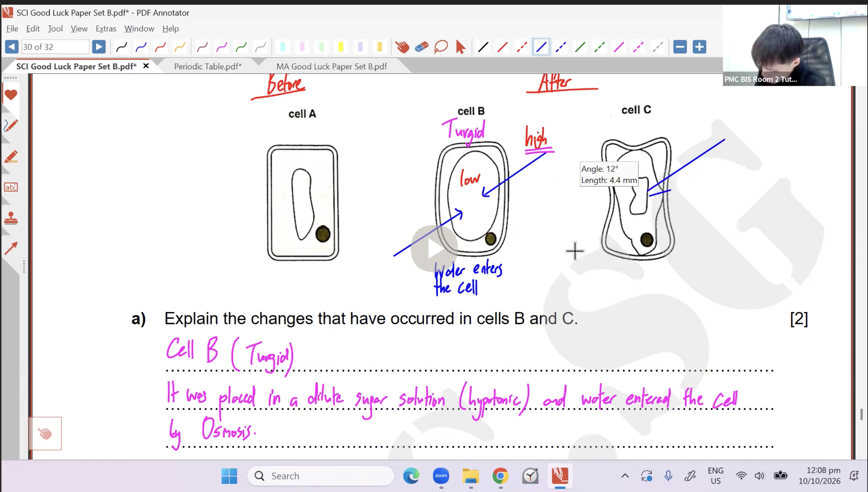Select the blue dashed line tool
Image resolution: width=868 pixels, height=492 pixels.
[x=561, y=47]
